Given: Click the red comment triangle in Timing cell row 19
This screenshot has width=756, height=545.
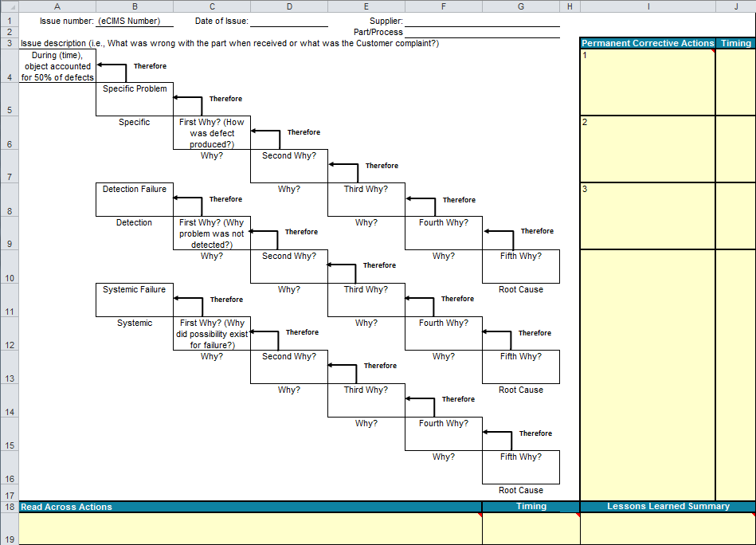Looking at the screenshot, I should coord(576,515).
